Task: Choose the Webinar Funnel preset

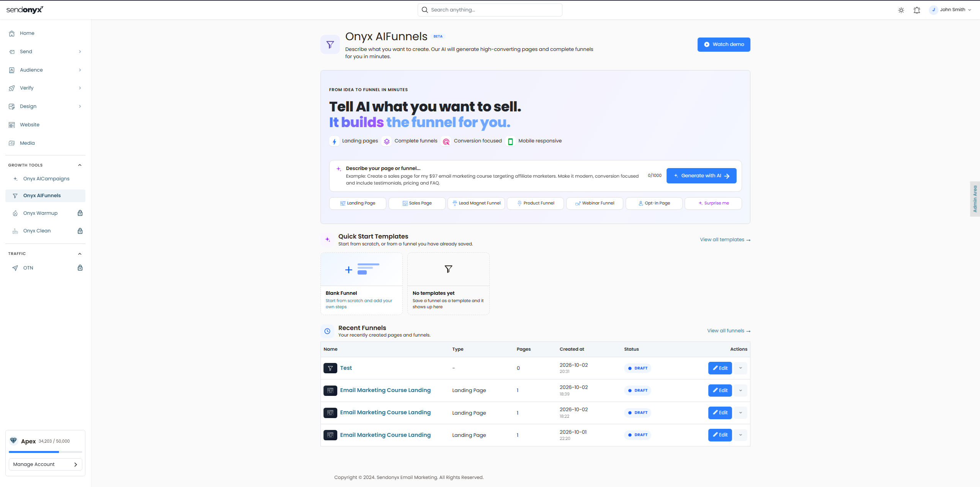Action: 595,203
